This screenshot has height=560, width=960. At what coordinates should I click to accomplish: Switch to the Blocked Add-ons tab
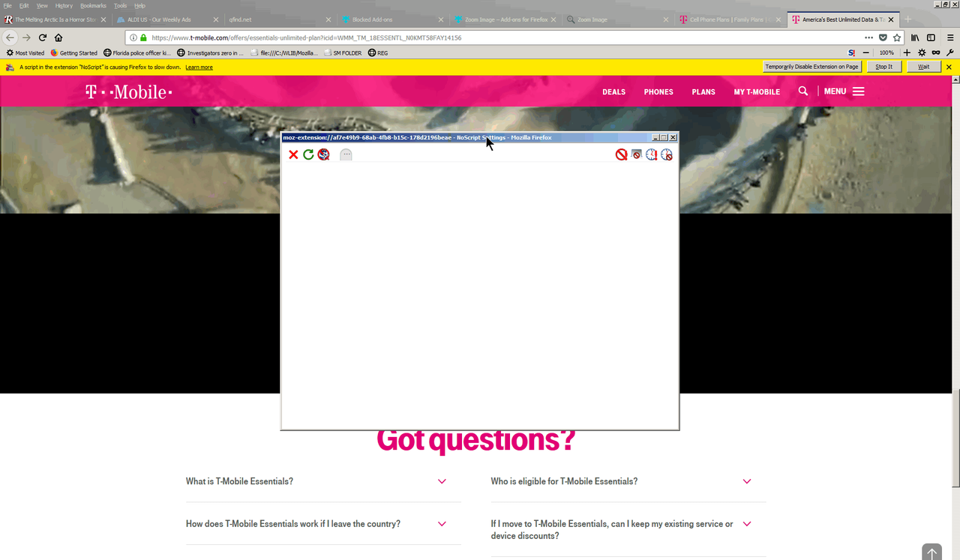pos(393,19)
